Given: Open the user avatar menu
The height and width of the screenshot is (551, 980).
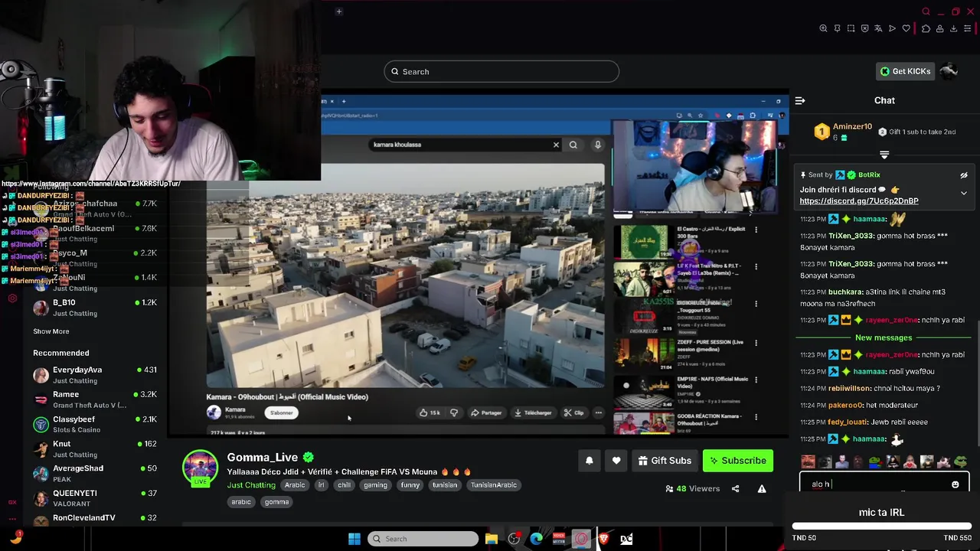Looking at the screenshot, I should tap(949, 71).
